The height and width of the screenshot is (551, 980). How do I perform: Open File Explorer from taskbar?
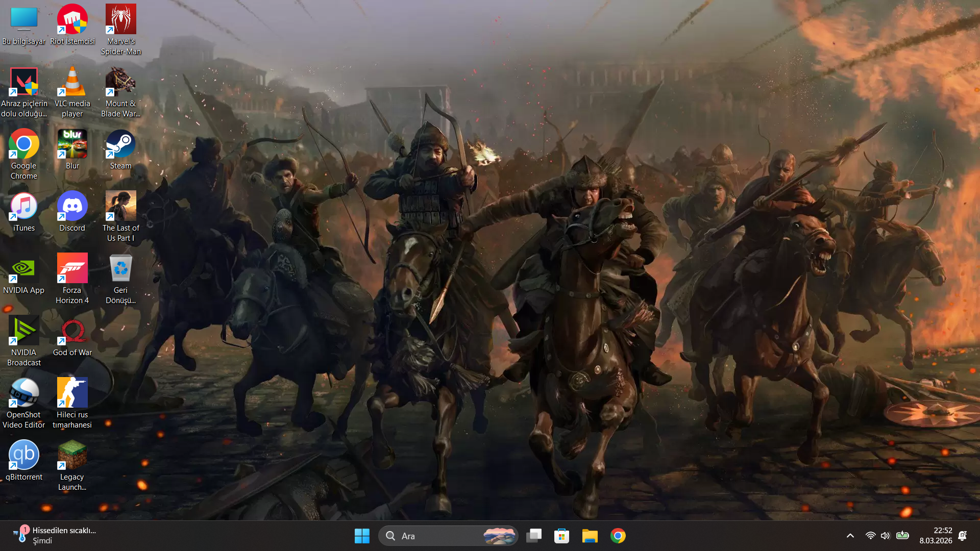[x=590, y=536]
